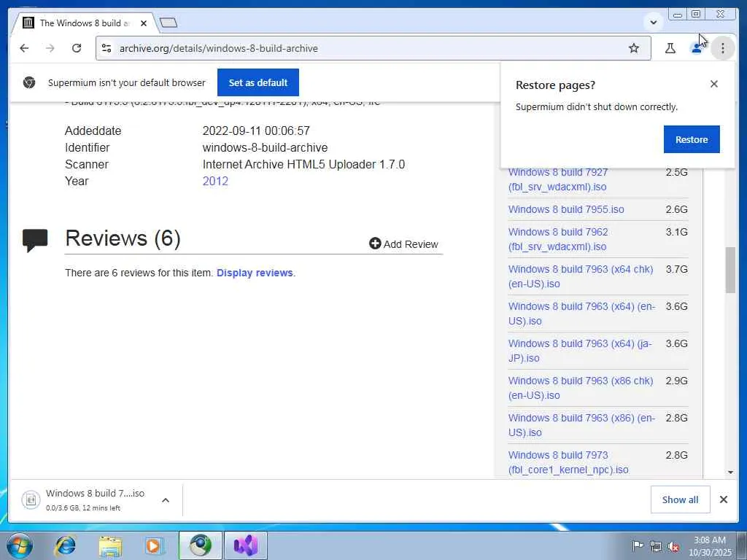The width and height of the screenshot is (747, 560).
Task: Click the scrollbar down arrow
Action: click(730, 472)
